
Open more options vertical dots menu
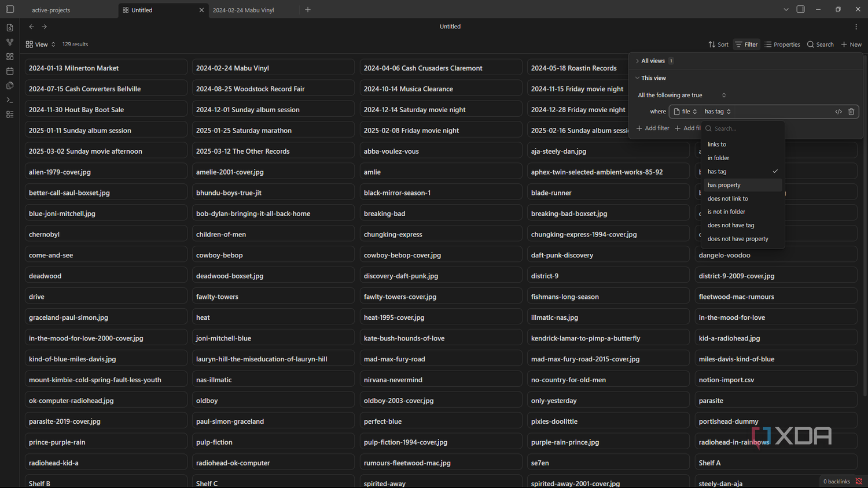(856, 27)
